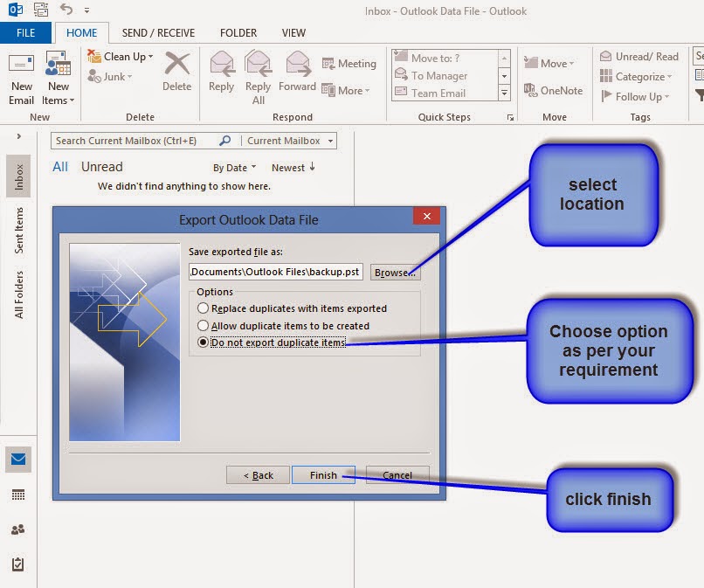The height and width of the screenshot is (588, 704).
Task: Open the Follow Up flag dropdown
Action: point(635,97)
